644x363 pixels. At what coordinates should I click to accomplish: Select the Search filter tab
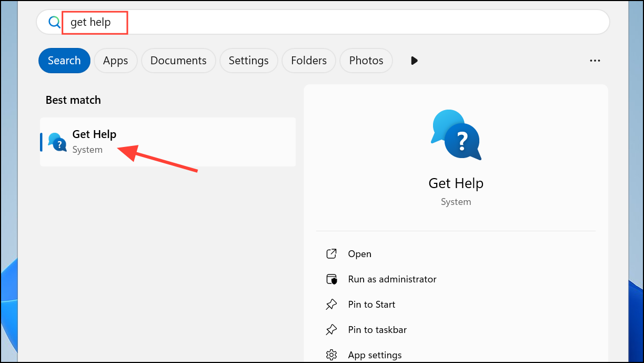point(64,61)
